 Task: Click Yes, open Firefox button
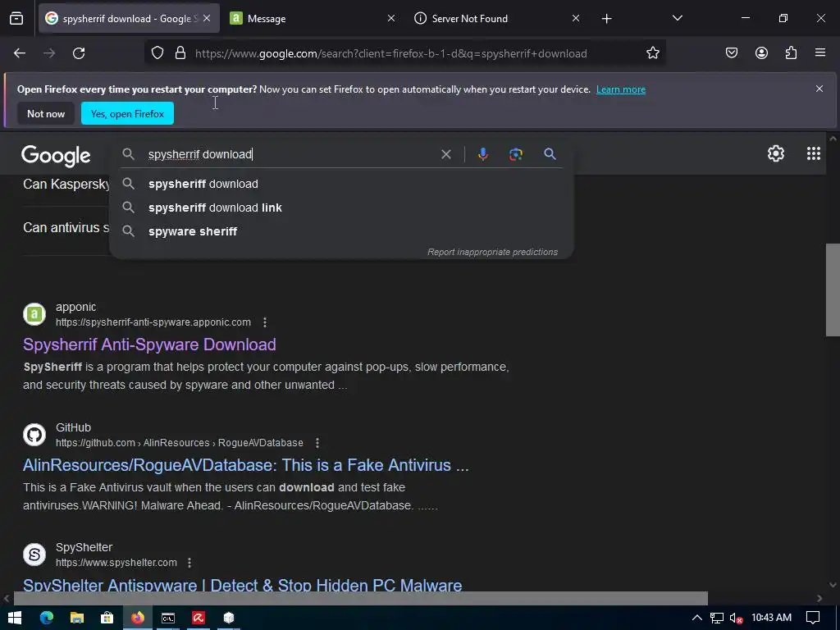[x=127, y=113]
